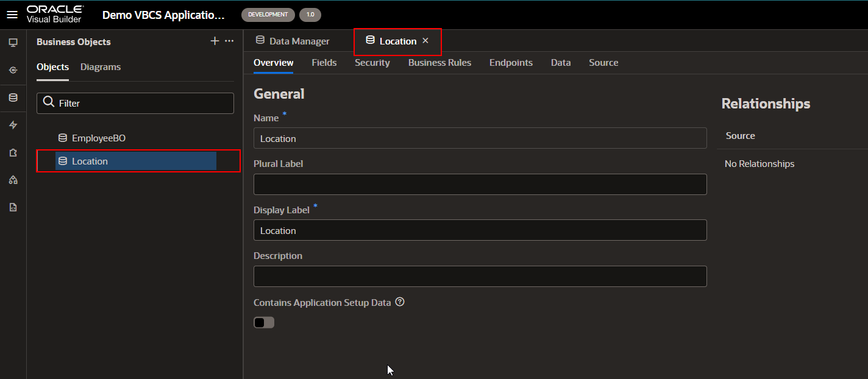868x379 pixels.
Task: Open the Source tab
Action: [603, 63]
